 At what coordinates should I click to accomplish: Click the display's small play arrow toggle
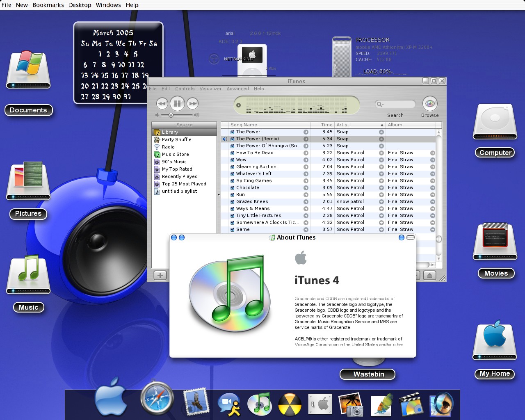coord(238,105)
